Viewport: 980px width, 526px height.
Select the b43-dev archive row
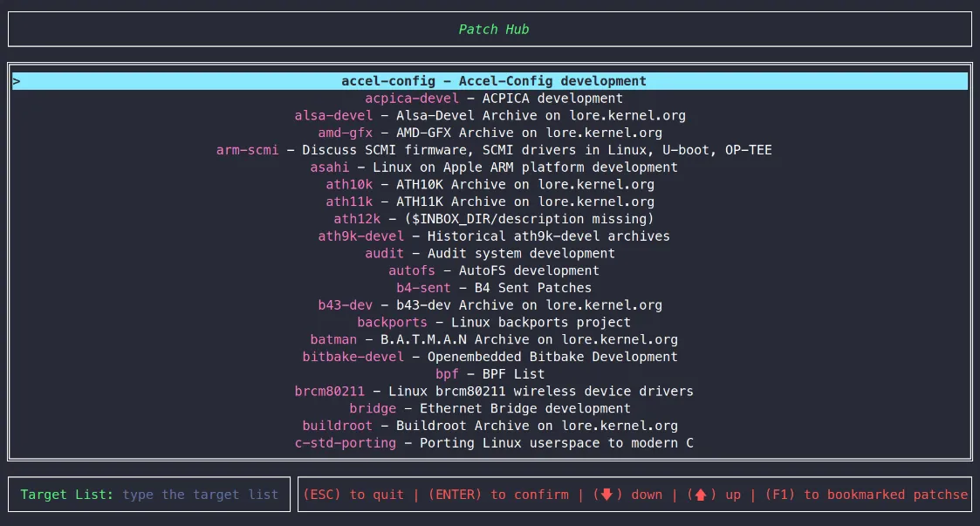pyautogui.click(x=490, y=305)
